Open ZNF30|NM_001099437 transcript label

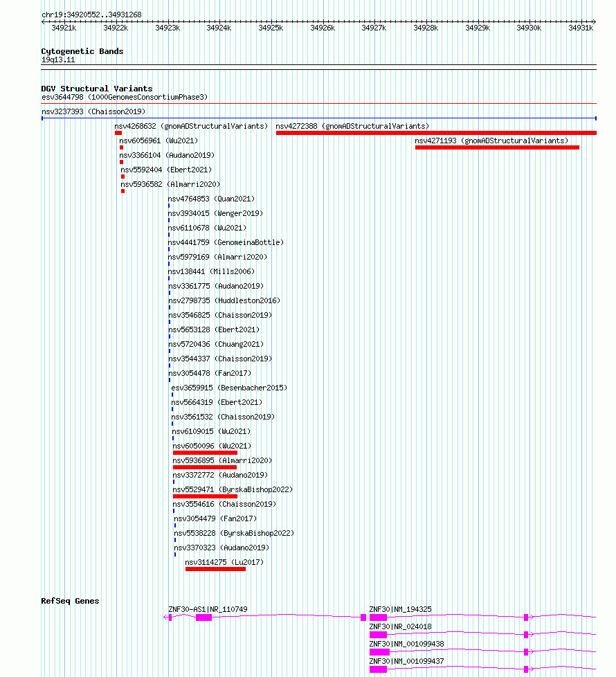coord(407,662)
